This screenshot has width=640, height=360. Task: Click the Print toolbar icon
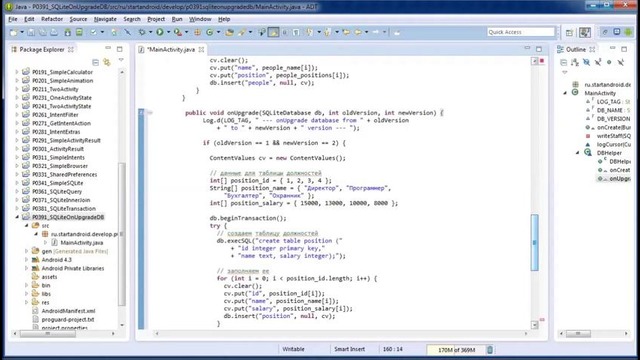(x=54, y=32)
